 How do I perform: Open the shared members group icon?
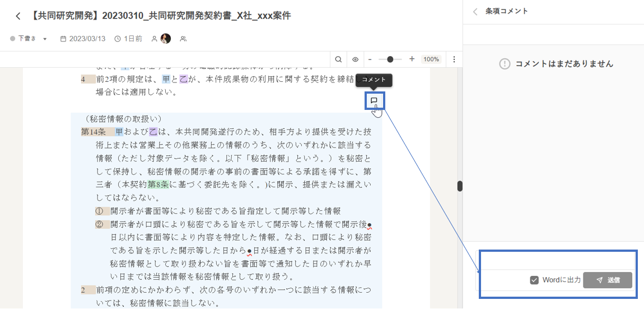tap(183, 39)
